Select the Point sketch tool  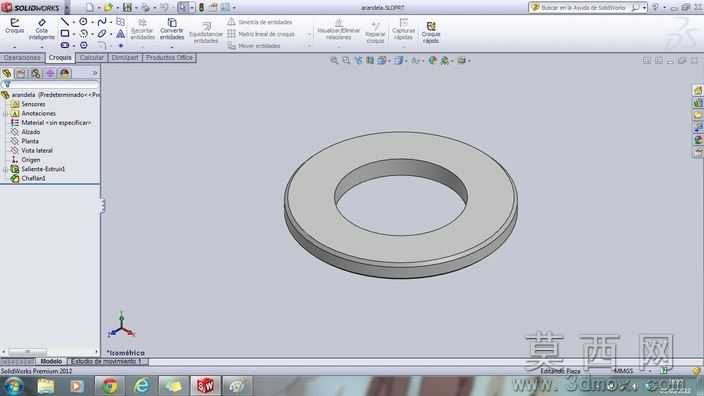121,45
